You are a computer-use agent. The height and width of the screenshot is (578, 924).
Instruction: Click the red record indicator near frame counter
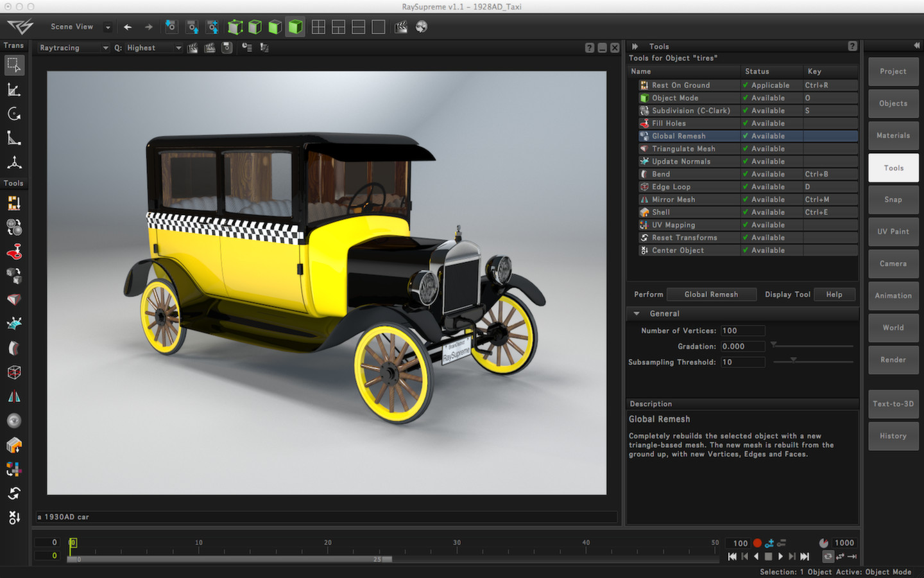click(757, 543)
